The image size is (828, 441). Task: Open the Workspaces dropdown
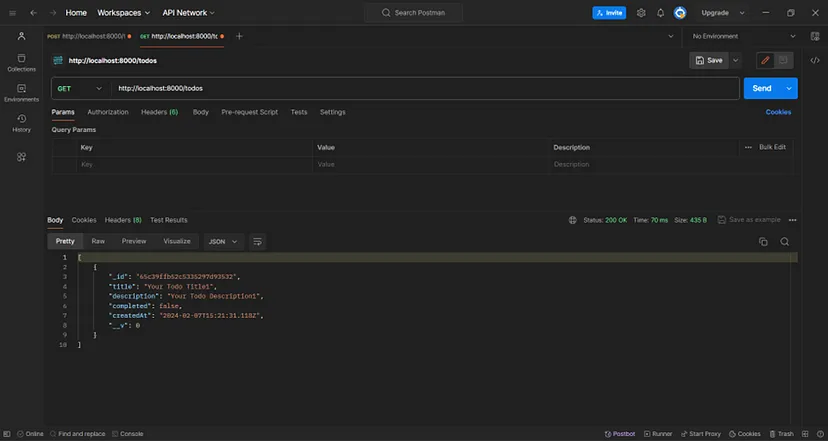click(124, 13)
